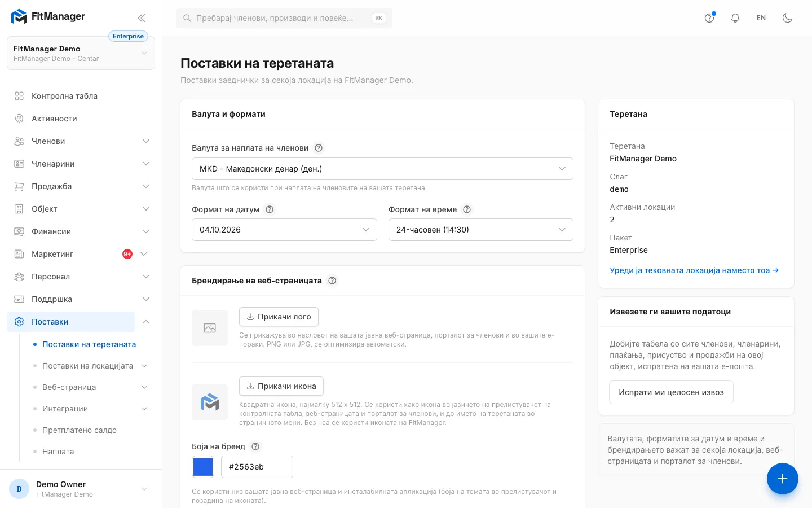The image size is (812, 508).
Task: Open the MKD currency dropdown
Action: pos(382,169)
